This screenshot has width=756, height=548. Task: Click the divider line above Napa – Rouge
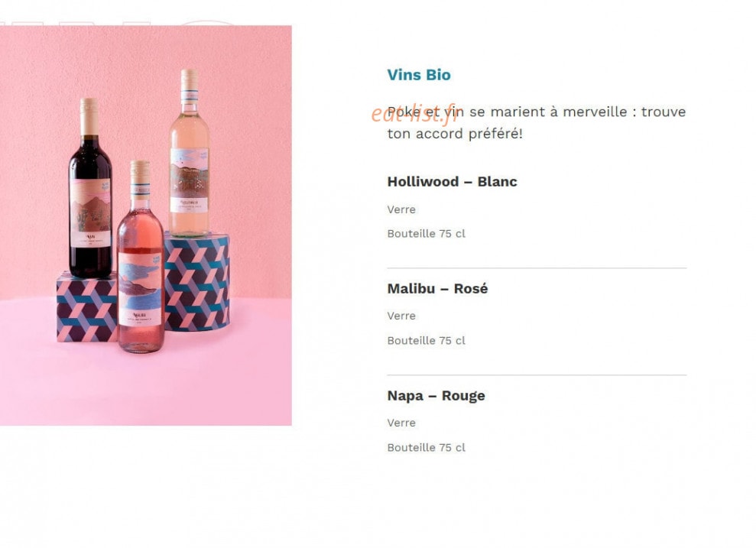coord(537,375)
